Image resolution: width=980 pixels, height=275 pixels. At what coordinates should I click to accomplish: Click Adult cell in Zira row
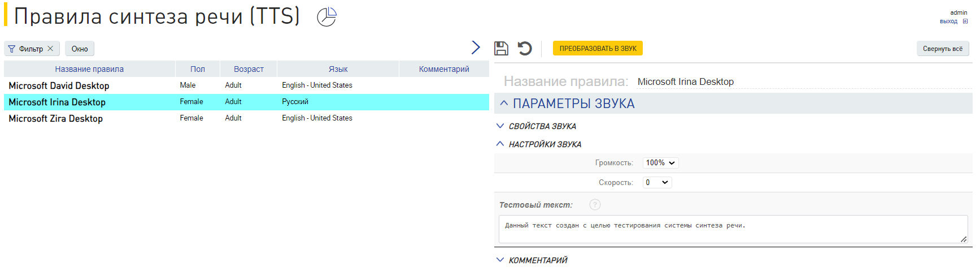pos(233,118)
